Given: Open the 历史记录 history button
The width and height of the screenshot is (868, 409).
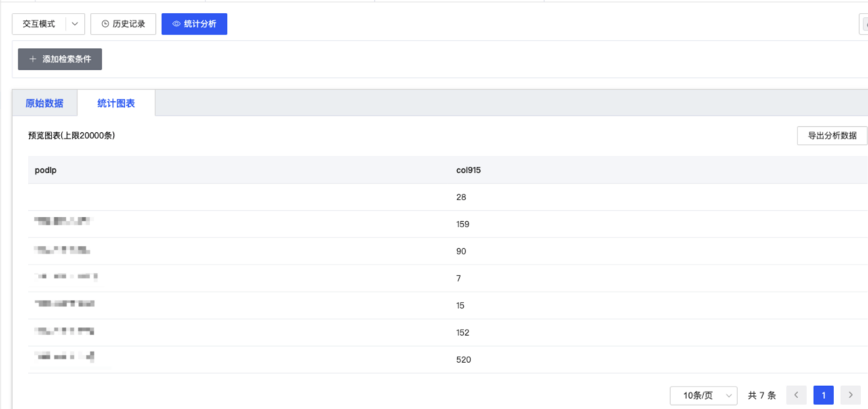Looking at the screenshot, I should tap(123, 24).
